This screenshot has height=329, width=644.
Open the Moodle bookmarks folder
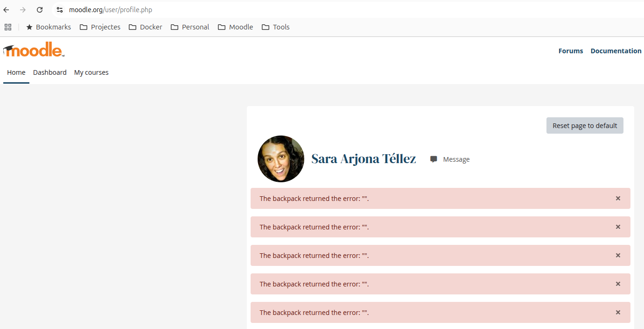(x=235, y=27)
